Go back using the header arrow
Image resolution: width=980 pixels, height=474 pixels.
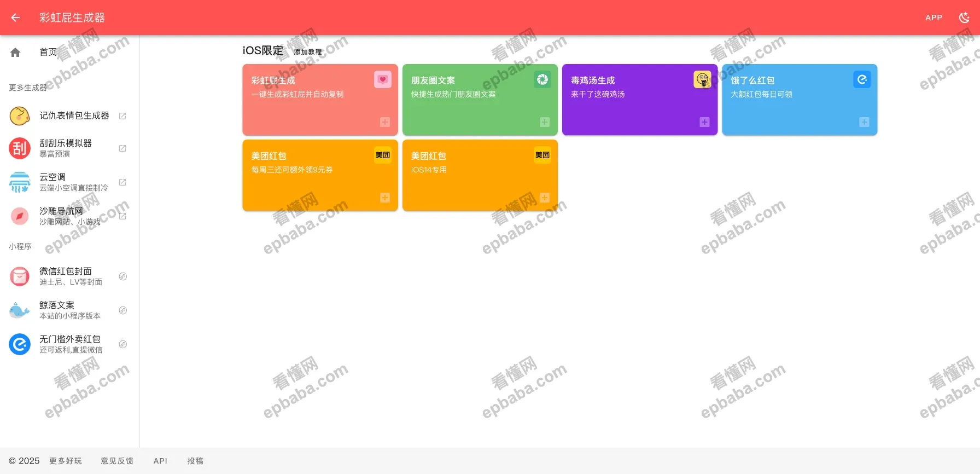(x=15, y=18)
